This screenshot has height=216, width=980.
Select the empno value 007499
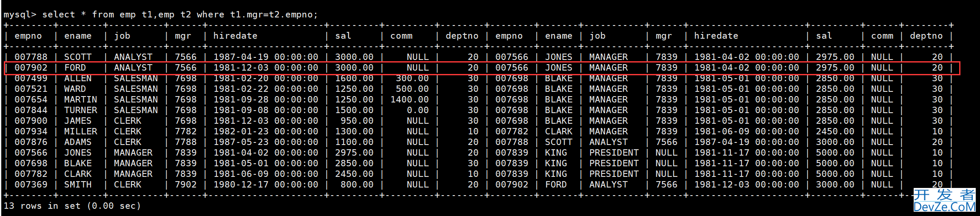[x=31, y=78]
